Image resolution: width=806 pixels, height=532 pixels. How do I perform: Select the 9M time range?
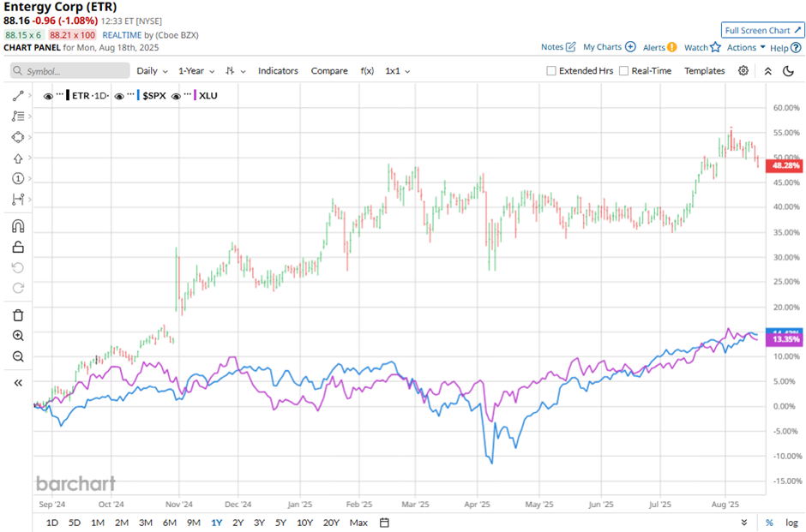[193, 523]
